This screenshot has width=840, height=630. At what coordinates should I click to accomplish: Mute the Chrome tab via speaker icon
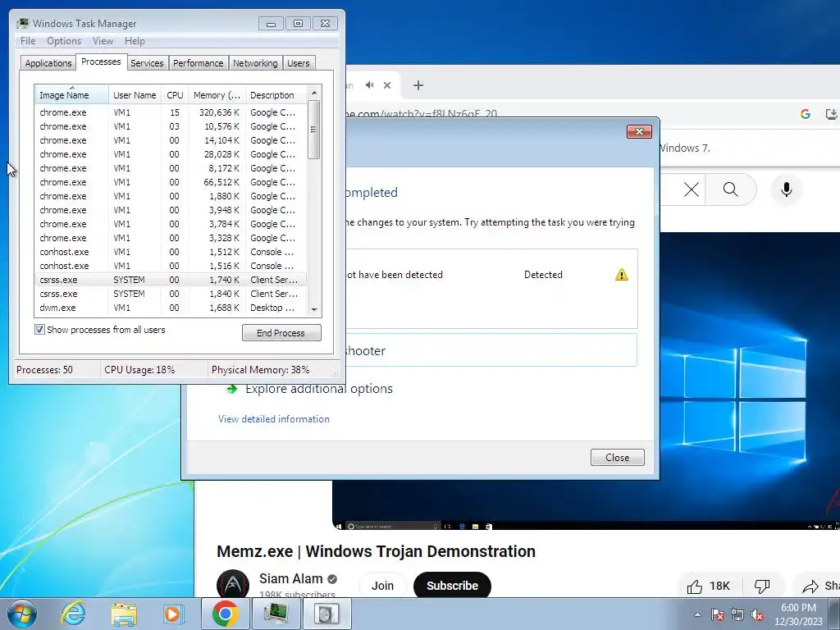370,85
